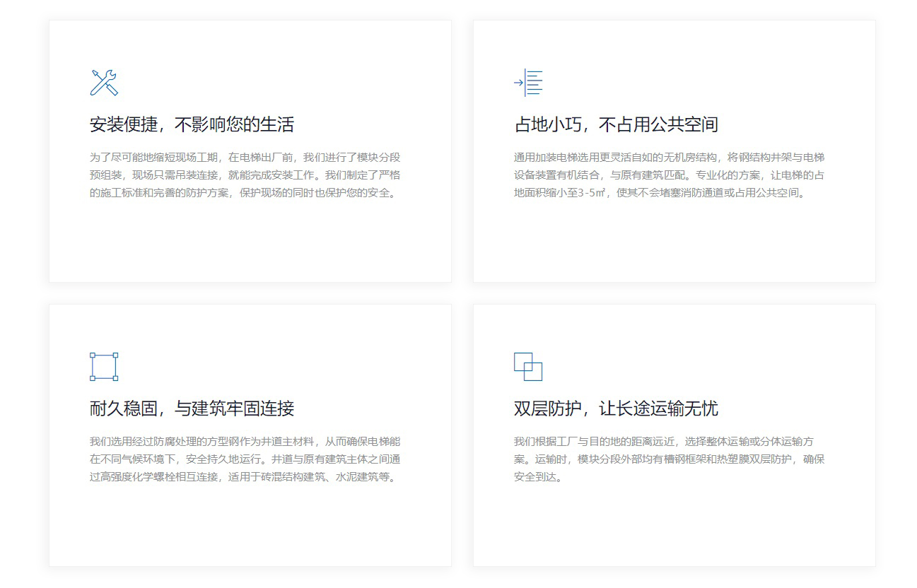Click the overlapping squares icon above 双层防护

(527, 365)
